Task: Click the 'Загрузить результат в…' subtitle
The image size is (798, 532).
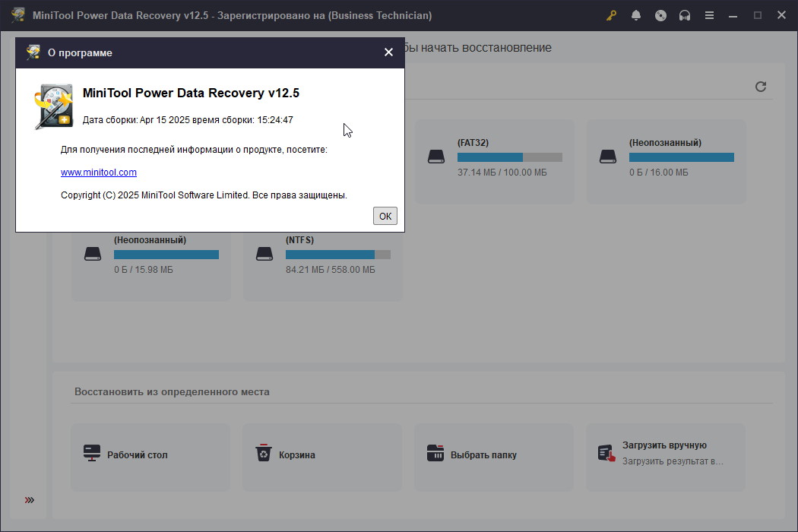Action: pos(673,461)
